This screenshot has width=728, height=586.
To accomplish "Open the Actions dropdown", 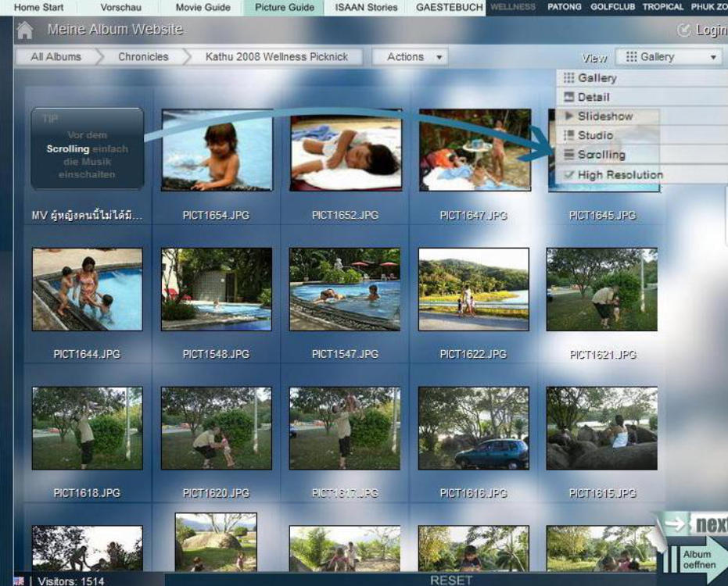I will [x=410, y=57].
